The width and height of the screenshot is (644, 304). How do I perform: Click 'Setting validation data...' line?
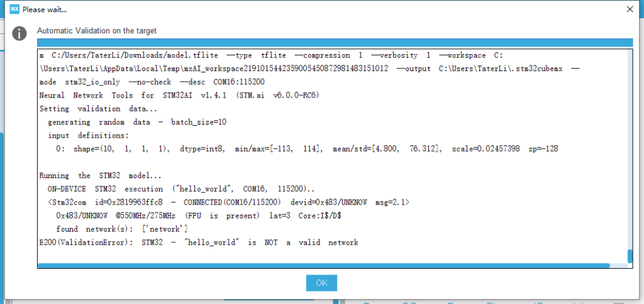tap(99, 109)
